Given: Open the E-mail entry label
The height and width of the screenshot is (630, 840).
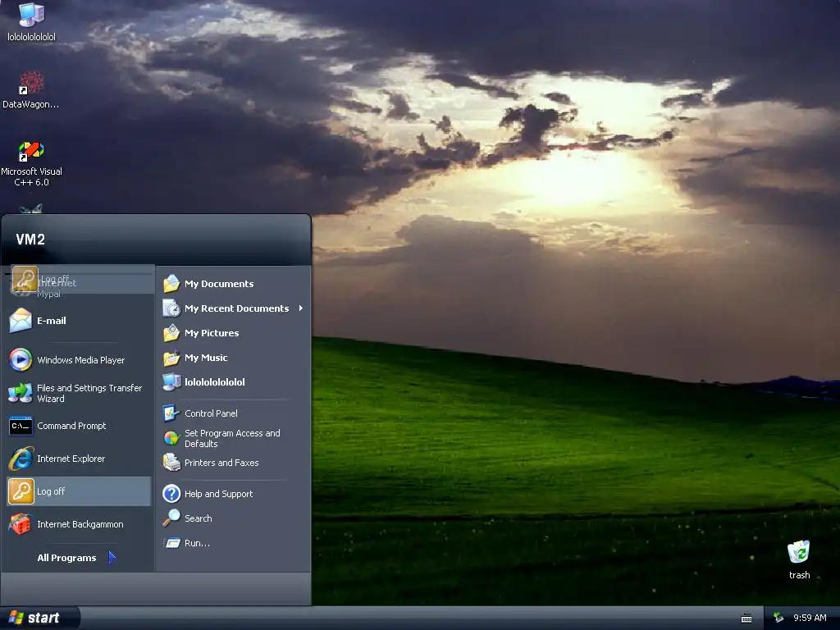Looking at the screenshot, I should [x=52, y=321].
